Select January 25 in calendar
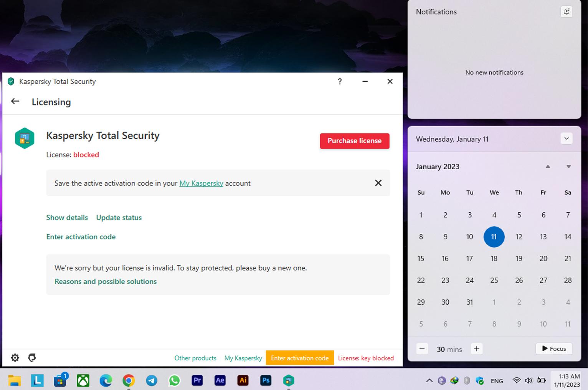Viewport: 588px width, 390px height. [x=494, y=281]
